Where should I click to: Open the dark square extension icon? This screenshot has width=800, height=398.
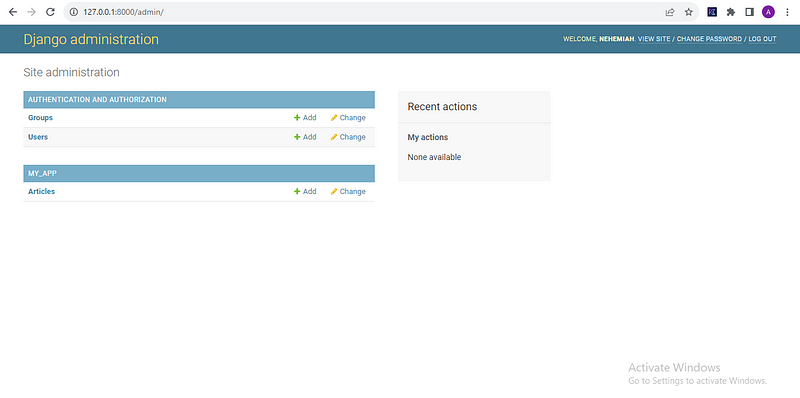click(712, 12)
